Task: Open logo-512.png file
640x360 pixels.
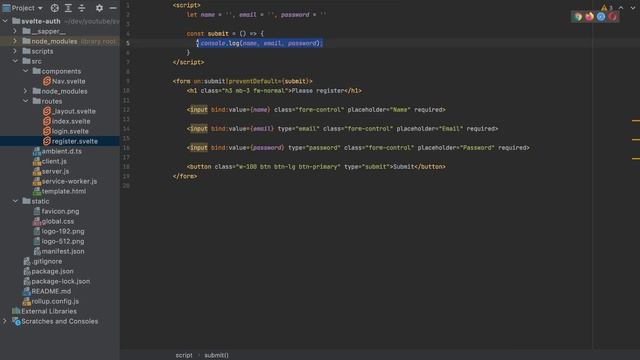Action: pyautogui.click(x=63, y=241)
